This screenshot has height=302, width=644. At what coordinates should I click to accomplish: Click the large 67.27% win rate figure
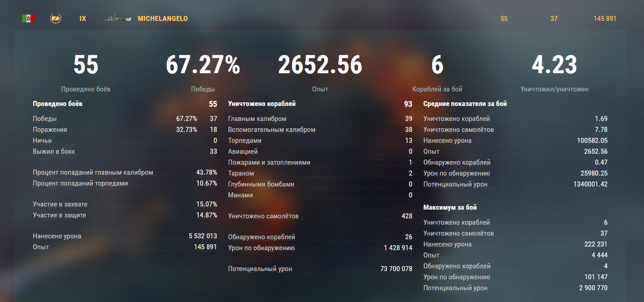pos(203,65)
